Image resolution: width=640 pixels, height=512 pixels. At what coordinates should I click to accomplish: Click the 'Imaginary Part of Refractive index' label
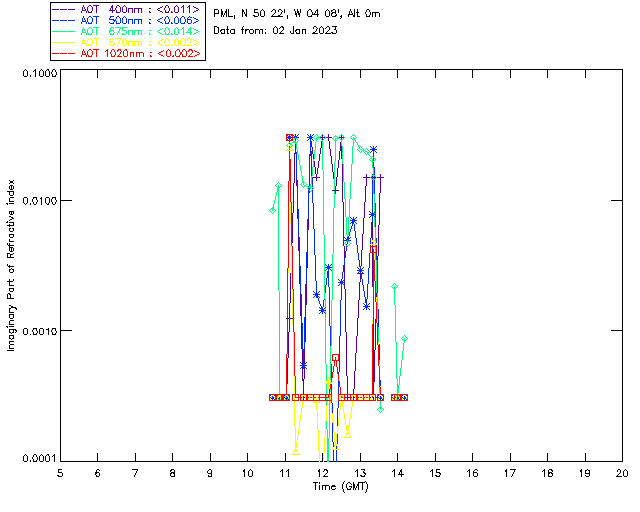click(x=11, y=265)
